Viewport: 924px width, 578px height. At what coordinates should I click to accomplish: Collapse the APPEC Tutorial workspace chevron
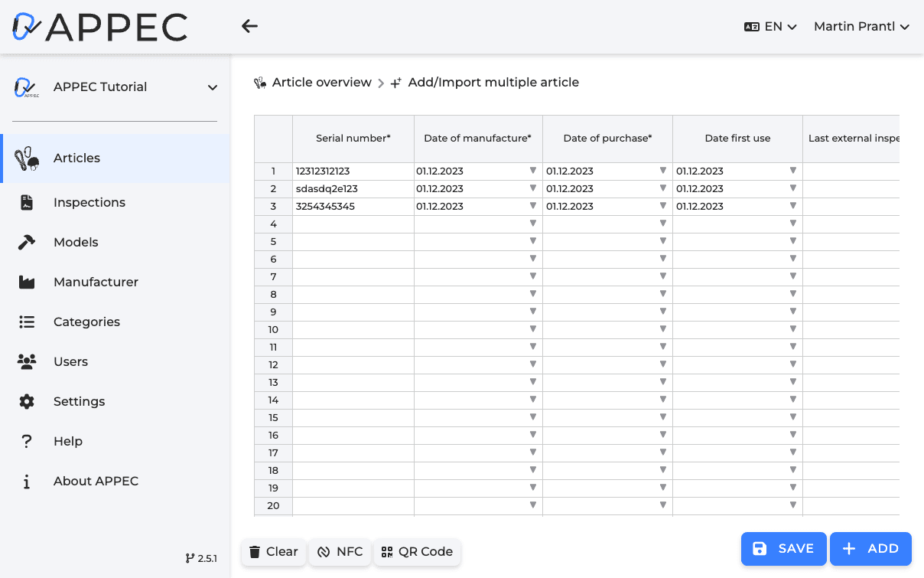(x=212, y=87)
